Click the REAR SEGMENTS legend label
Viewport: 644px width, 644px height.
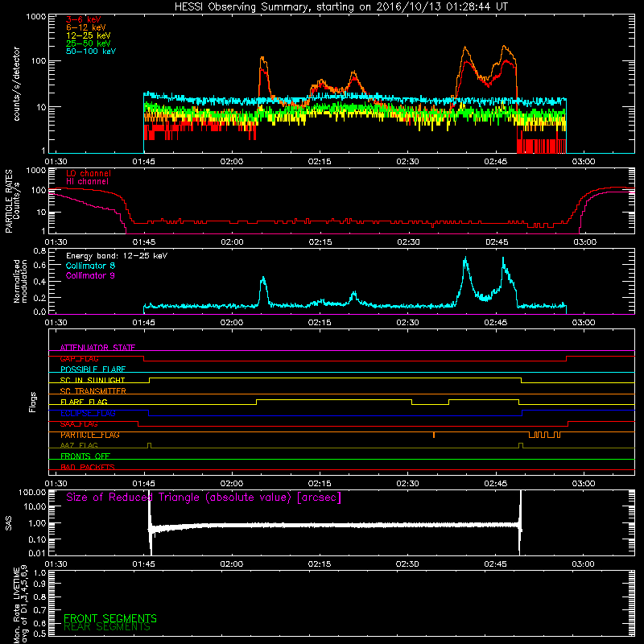(x=107, y=627)
